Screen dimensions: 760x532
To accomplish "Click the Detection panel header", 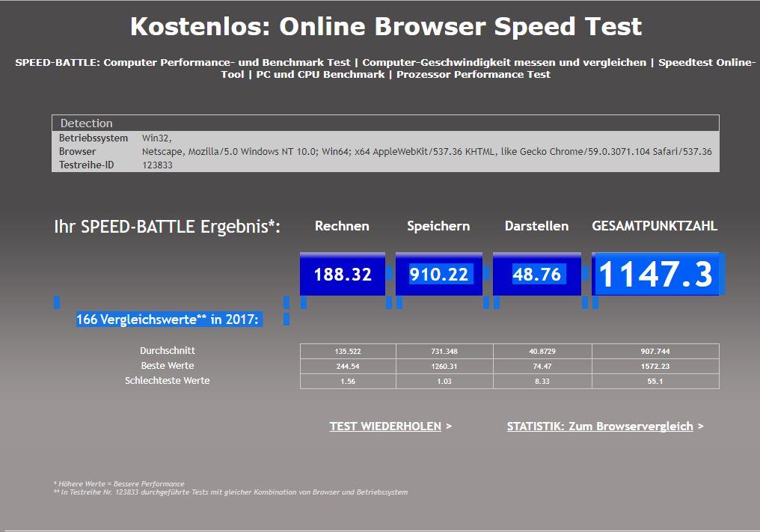I will click(385, 123).
